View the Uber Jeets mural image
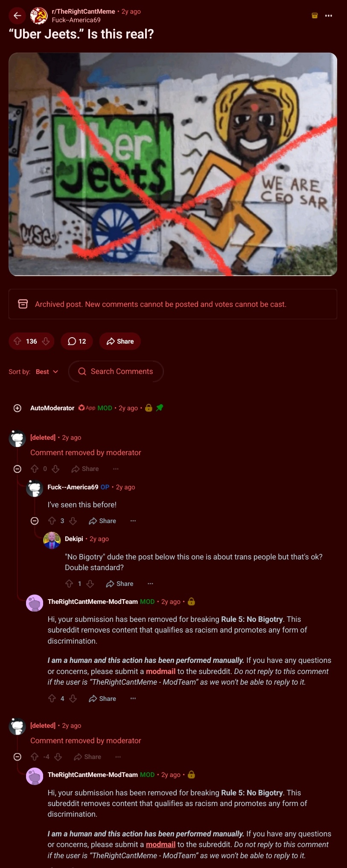This screenshot has width=347, height=868. [x=173, y=164]
